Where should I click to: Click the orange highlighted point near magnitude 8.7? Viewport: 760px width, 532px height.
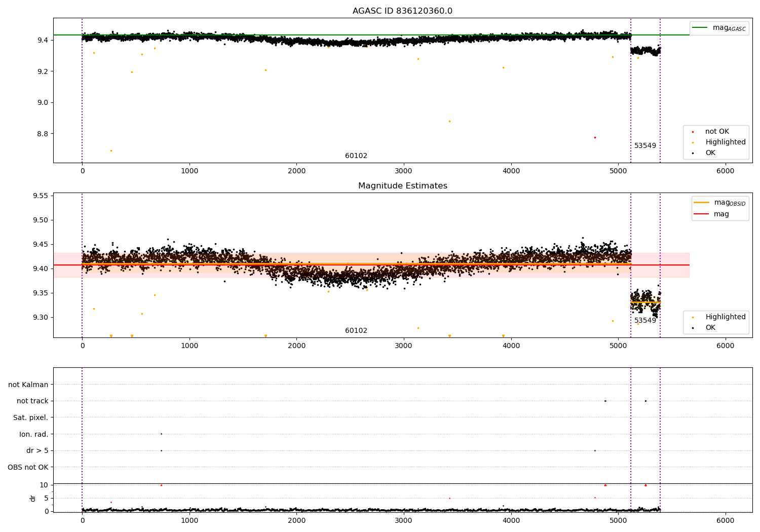[111, 150]
